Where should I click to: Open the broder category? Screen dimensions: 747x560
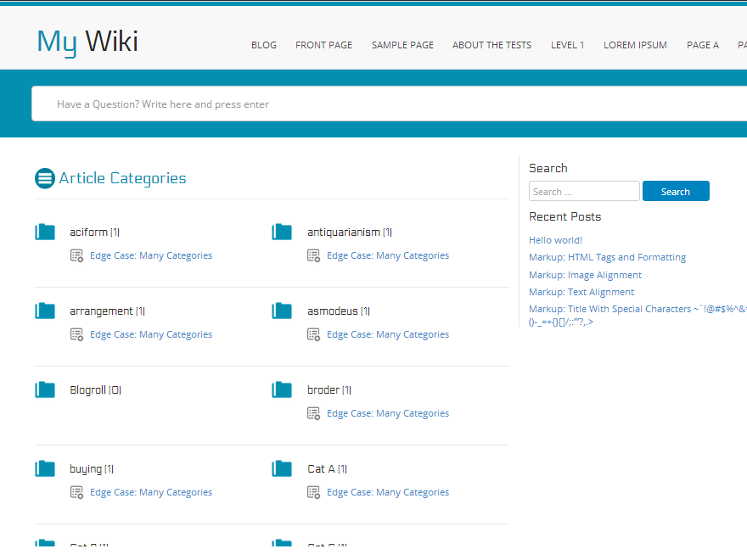click(329, 390)
